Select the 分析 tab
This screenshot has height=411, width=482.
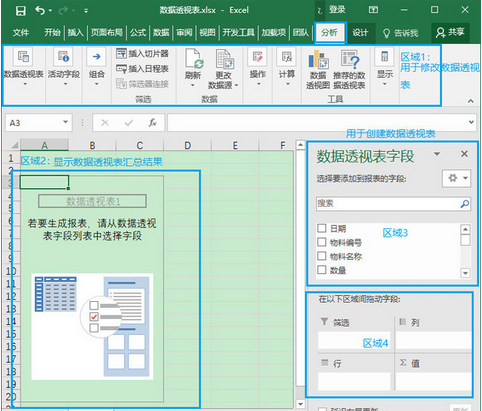(330, 33)
